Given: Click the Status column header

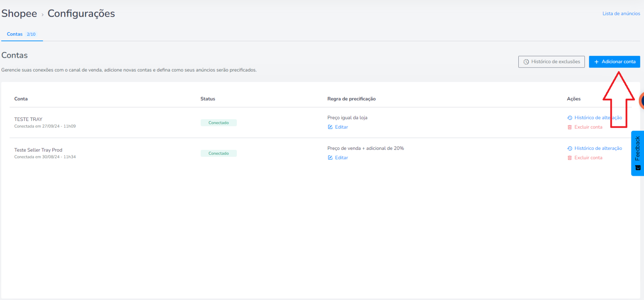Looking at the screenshot, I should [x=208, y=99].
